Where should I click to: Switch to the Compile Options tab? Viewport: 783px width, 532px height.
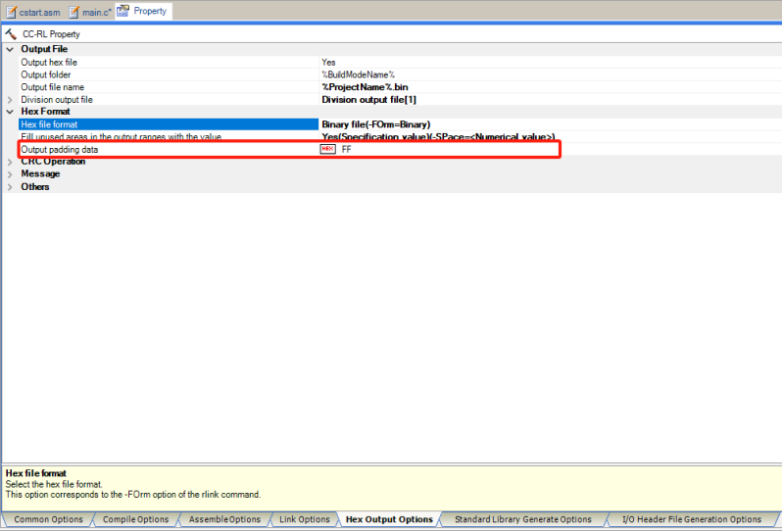136,519
